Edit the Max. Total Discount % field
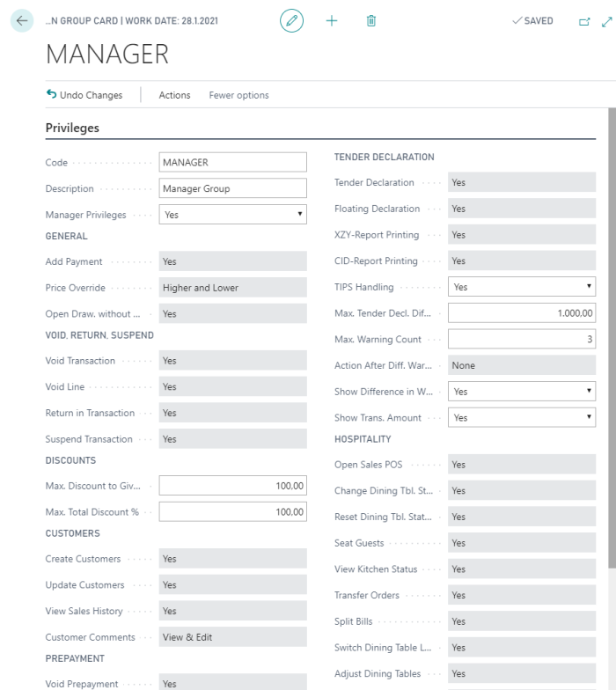 (x=232, y=512)
